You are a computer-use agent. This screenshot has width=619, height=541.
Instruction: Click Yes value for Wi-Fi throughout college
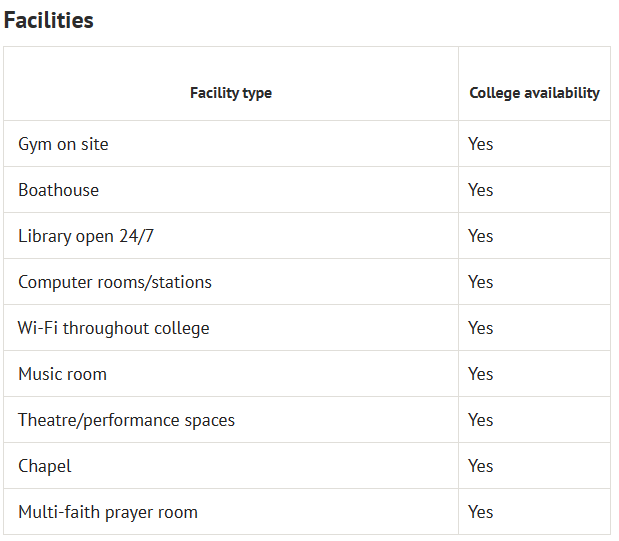click(480, 328)
